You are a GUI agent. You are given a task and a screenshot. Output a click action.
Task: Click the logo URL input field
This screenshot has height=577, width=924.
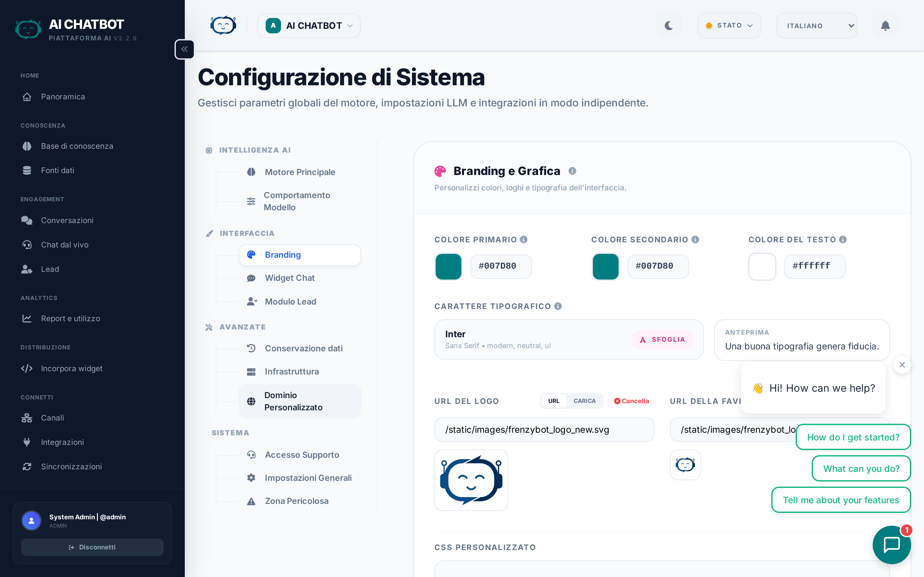[544, 430]
